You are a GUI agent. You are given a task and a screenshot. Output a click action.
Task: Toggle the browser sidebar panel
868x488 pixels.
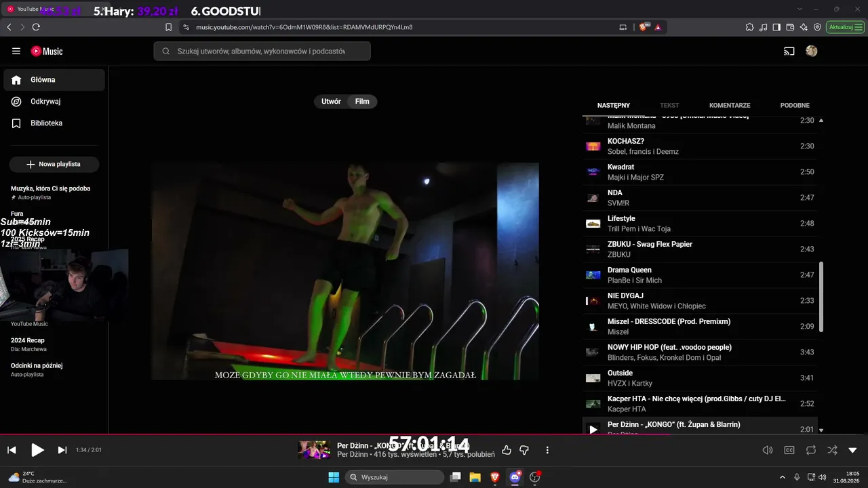pos(776,27)
